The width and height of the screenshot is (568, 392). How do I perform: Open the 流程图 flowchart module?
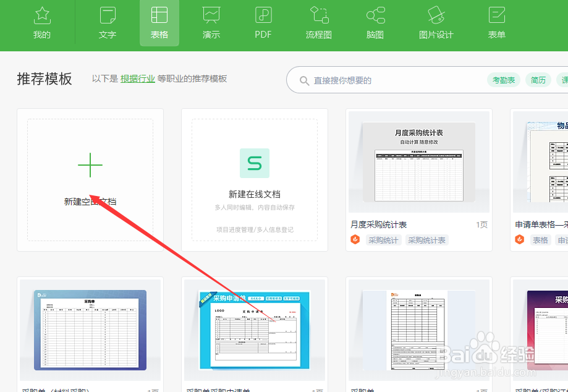pyautogui.click(x=319, y=23)
